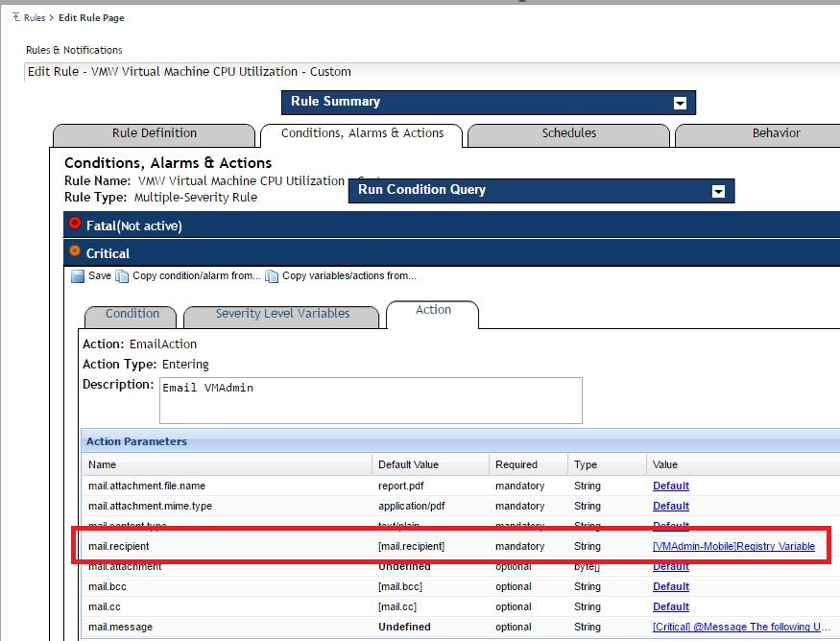Click the Copy variables/actions from icon
This screenshot has height=641, width=840.
272,276
